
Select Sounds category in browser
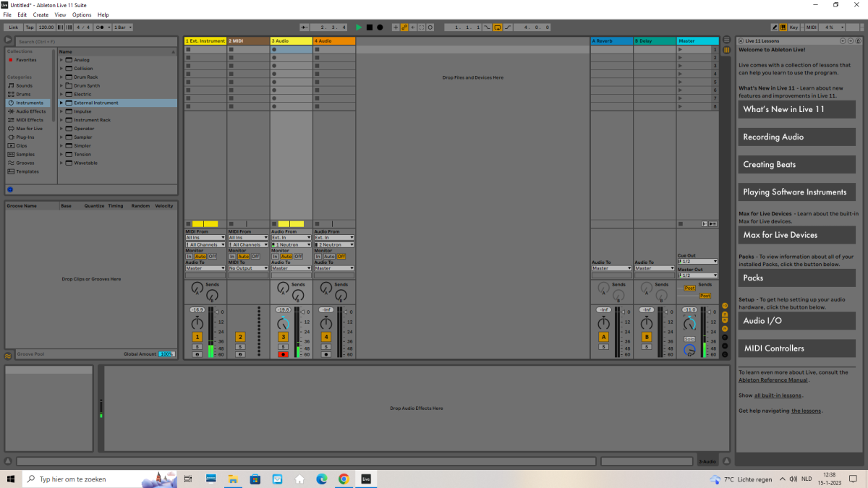25,85
